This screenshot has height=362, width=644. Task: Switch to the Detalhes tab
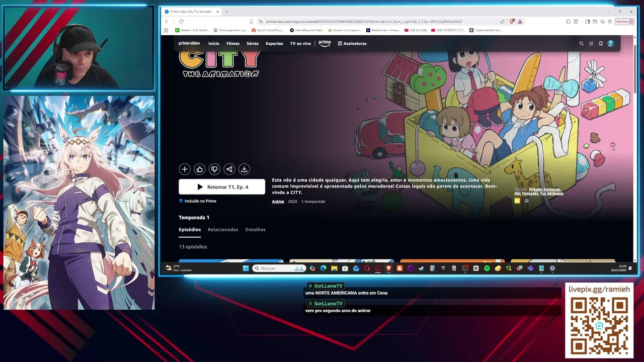tap(255, 230)
